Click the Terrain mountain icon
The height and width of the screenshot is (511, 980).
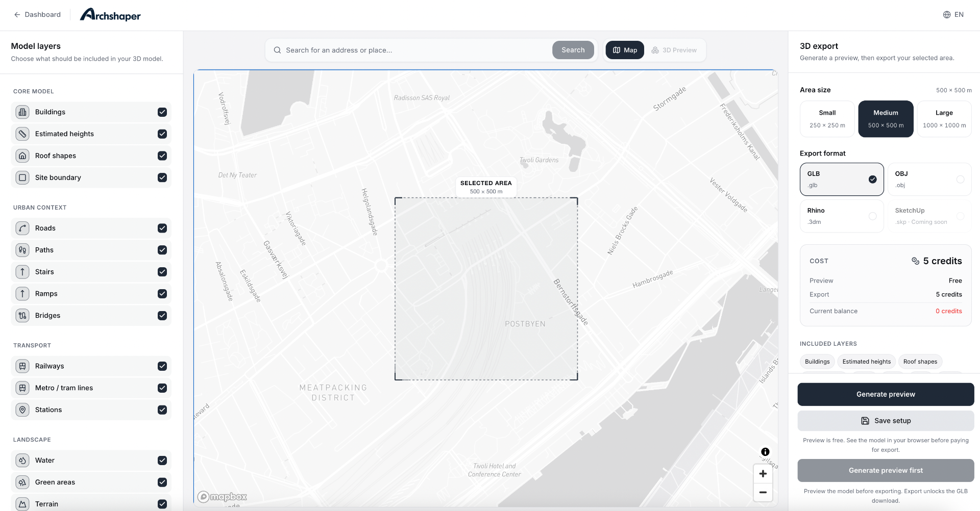22,504
